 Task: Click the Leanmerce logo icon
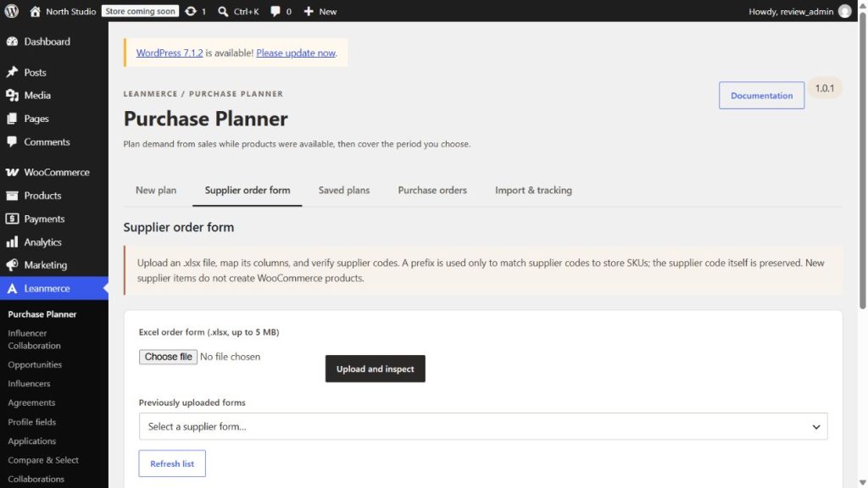coord(12,288)
